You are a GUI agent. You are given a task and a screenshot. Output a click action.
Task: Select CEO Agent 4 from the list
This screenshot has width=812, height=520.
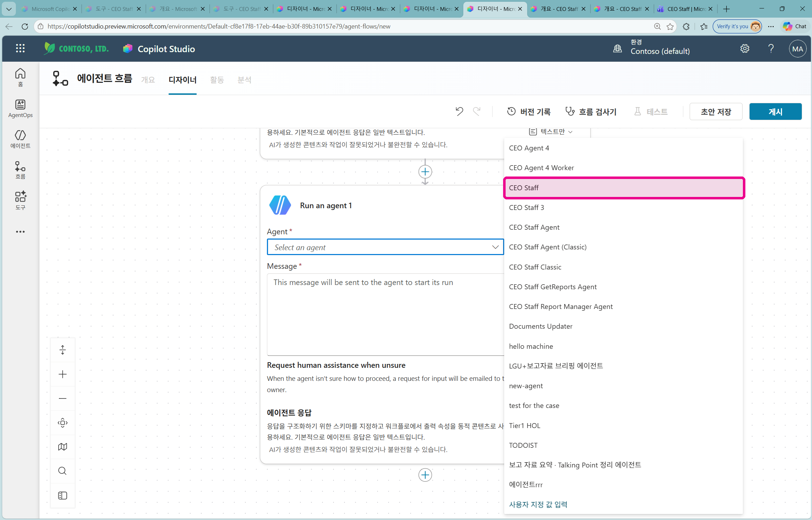[623, 148]
